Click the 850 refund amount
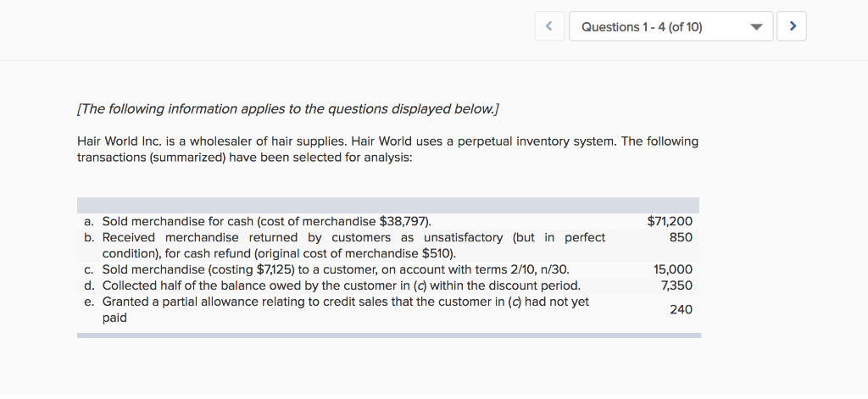868x399 pixels. [681, 237]
